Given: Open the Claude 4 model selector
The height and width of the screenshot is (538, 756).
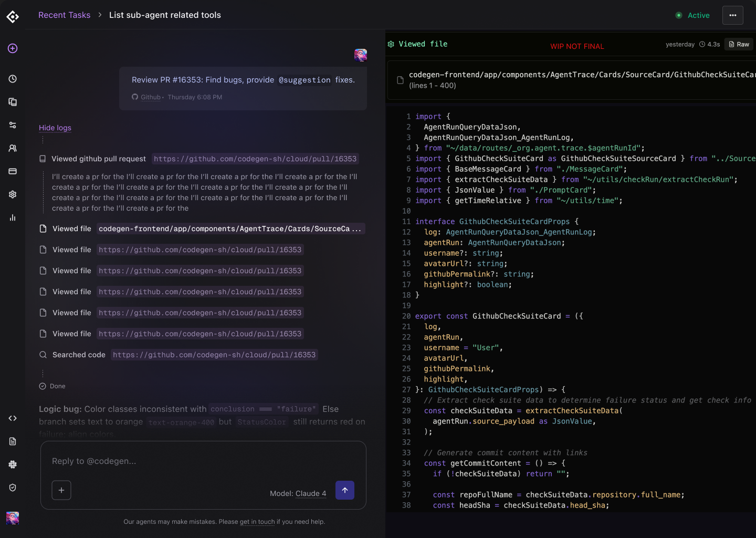Looking at the screenshot, I should pos(311,493).
